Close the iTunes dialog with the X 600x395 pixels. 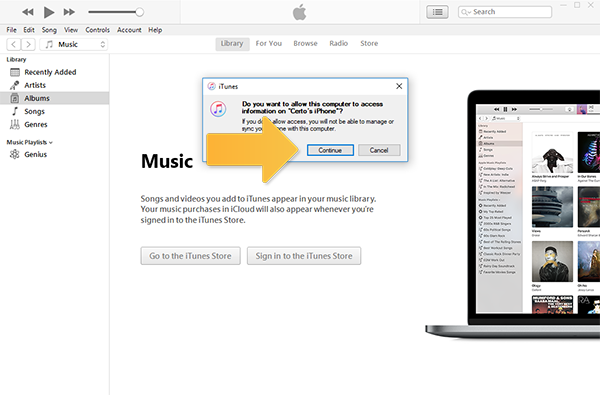tap(399, 86)
